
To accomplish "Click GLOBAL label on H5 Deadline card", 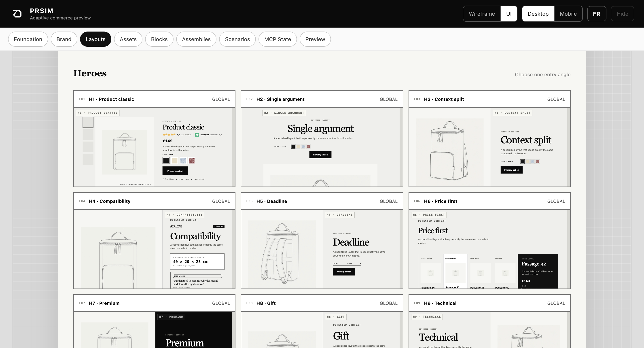I will pyautogui.click(x=388, y=201).
